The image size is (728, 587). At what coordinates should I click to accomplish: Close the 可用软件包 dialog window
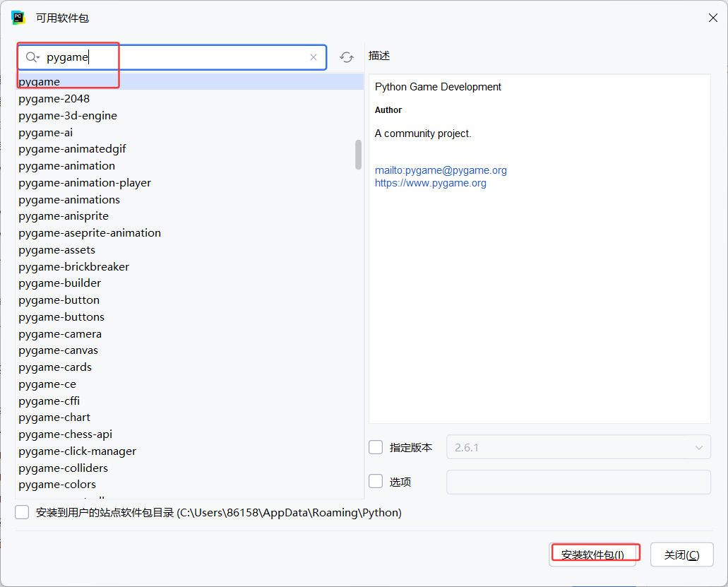(x=713, y=18)
